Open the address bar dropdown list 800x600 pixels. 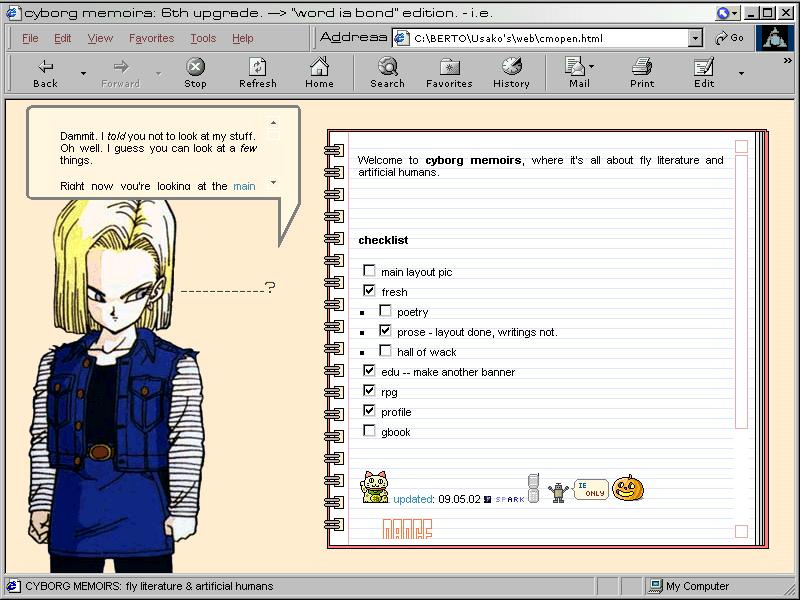pos(694,38)
